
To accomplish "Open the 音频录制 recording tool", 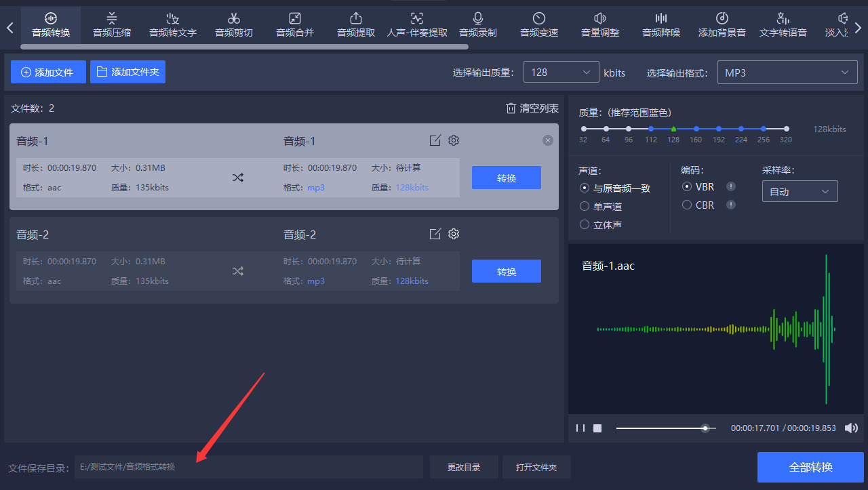I will click(478, 24).
